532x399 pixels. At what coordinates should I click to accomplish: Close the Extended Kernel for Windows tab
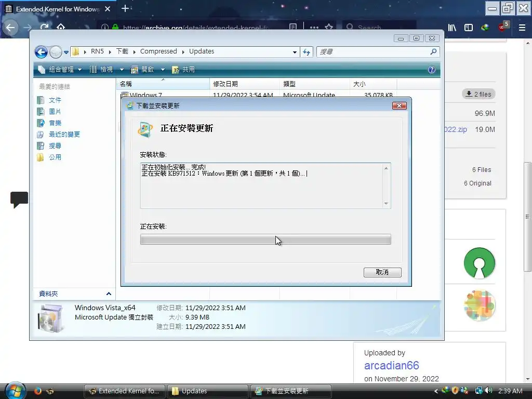click(x=108, y=9)
